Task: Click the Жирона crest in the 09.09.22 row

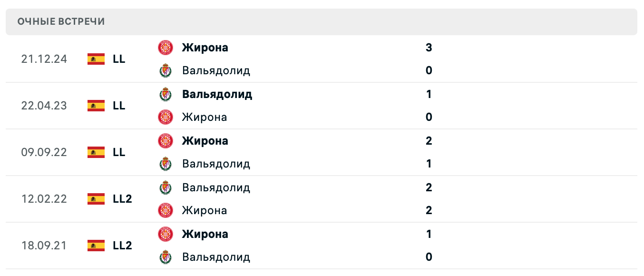Action: tap(165, 141)
